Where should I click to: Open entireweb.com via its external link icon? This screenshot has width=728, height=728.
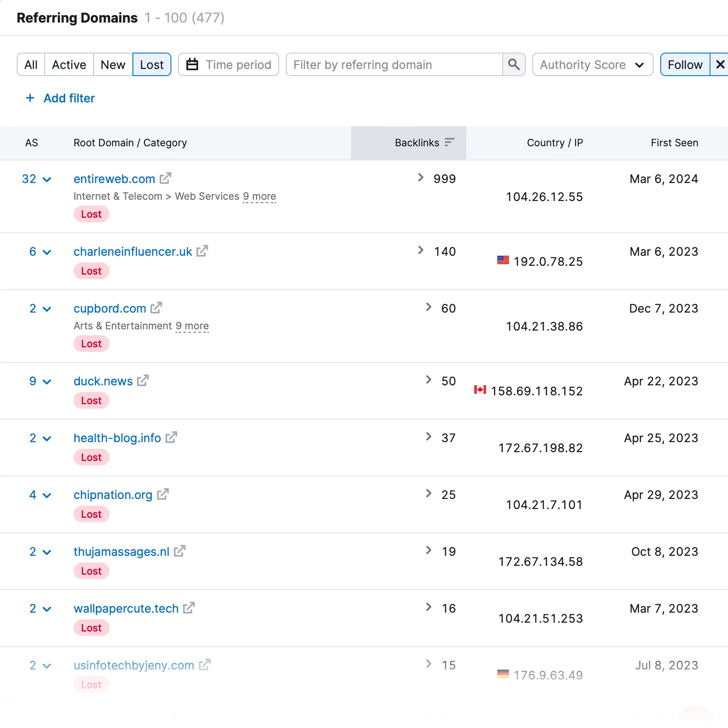pyautogui.click(x=165, y=178)
